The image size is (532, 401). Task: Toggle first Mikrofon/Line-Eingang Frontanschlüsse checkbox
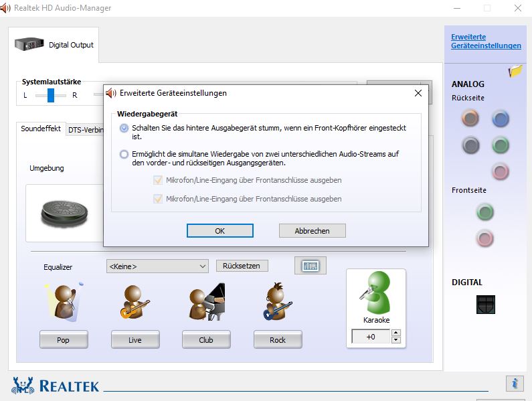(158, 180)
